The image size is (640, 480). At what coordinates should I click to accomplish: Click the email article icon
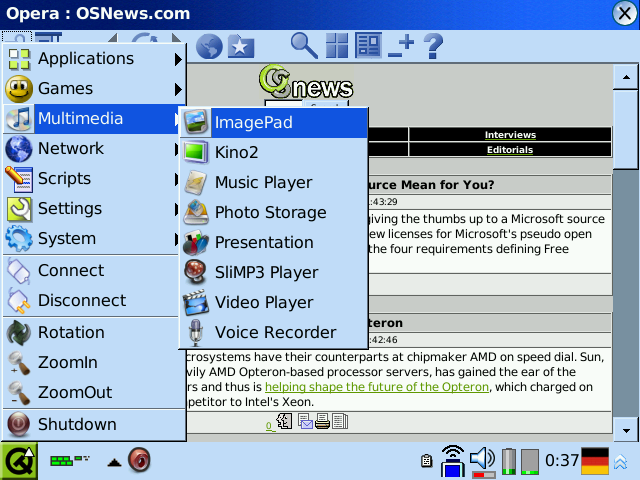pyautogui.click(x=305, y=422)
